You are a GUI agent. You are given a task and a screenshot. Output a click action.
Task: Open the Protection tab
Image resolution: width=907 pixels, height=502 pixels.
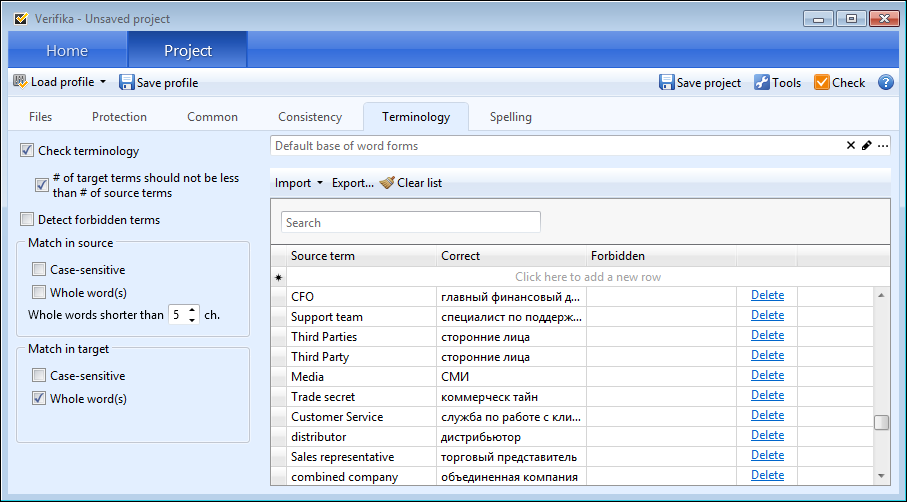point(119,117)
